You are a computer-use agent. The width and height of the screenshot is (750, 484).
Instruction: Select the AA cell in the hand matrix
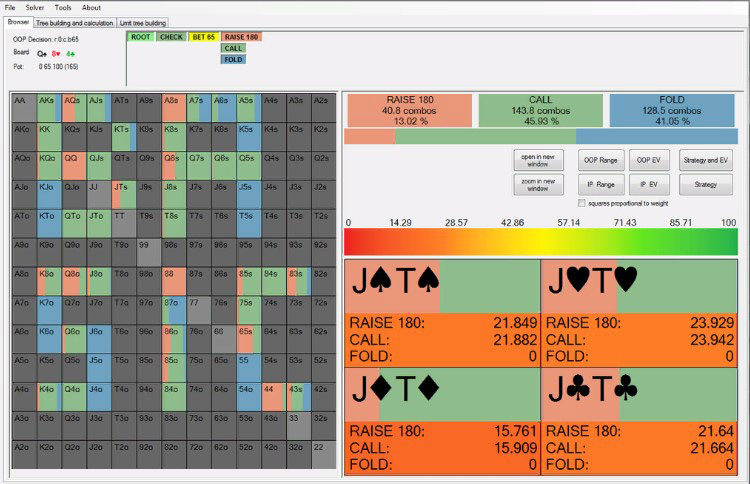pyautogui.click(x=22, y=100)
